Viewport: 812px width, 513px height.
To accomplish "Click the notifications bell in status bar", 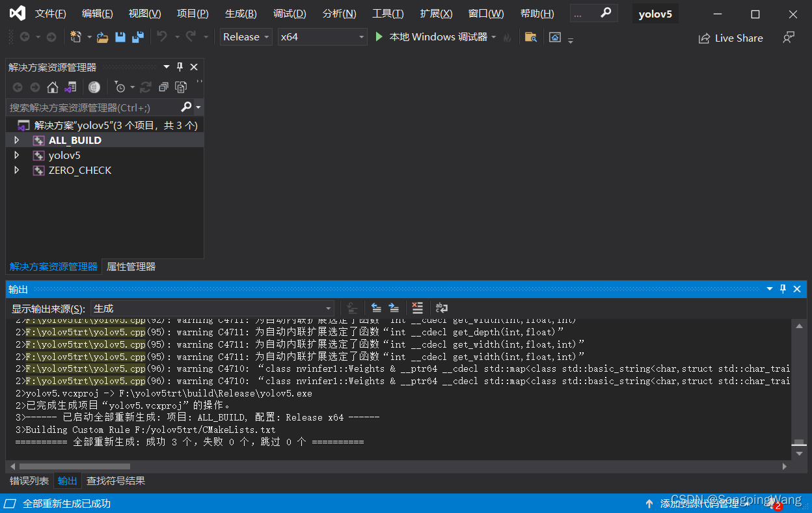I will click(772, 504).
